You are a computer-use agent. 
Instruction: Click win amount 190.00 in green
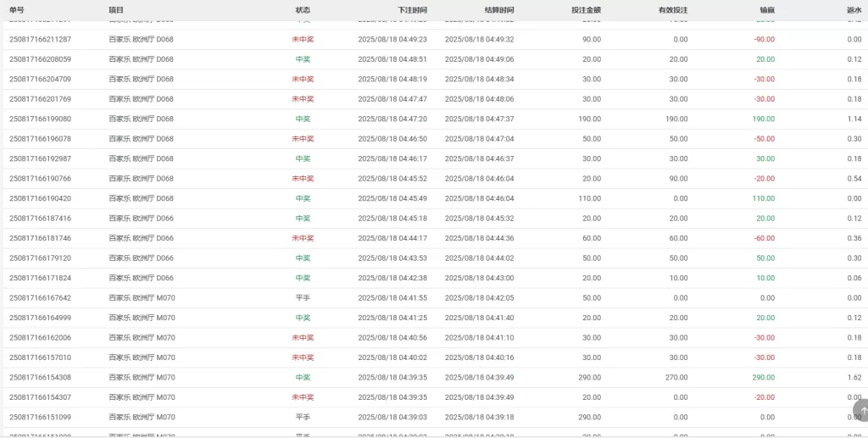point(764,119)
